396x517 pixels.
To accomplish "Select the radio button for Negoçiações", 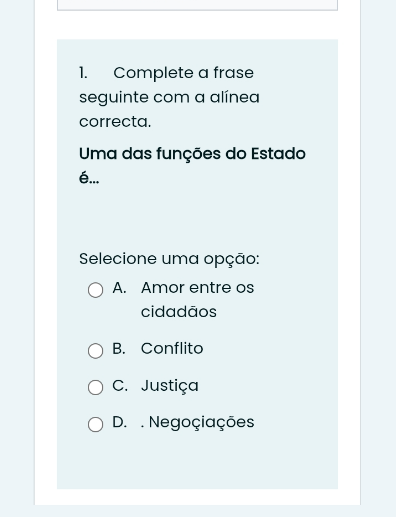I will (95, 424).
